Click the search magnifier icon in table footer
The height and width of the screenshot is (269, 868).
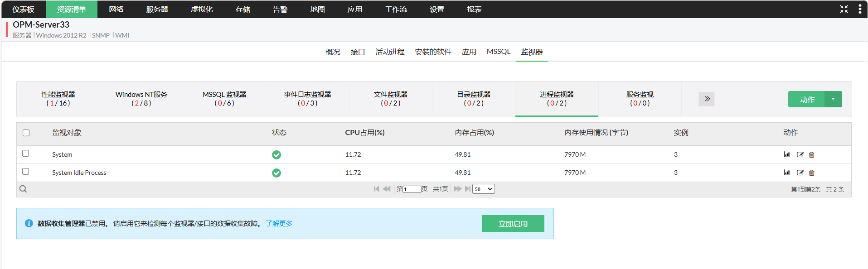[x=23, y=189]
